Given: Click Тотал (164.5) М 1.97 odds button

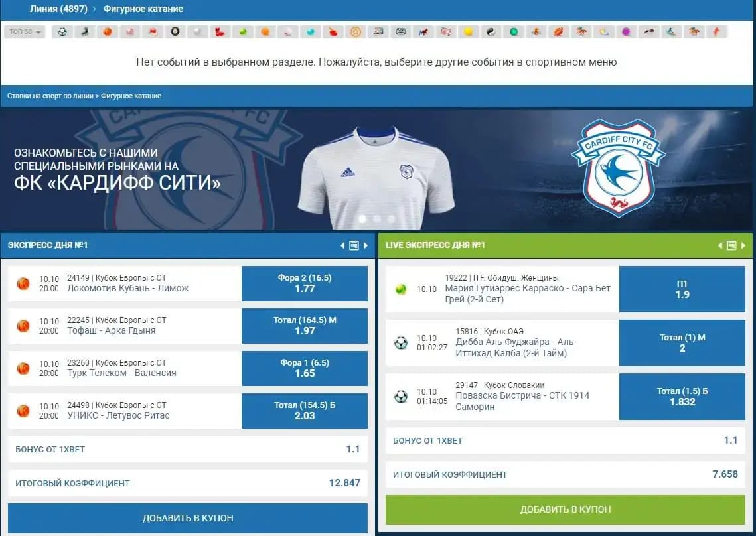Looking at the screenshot, I should tap(305, 326).
